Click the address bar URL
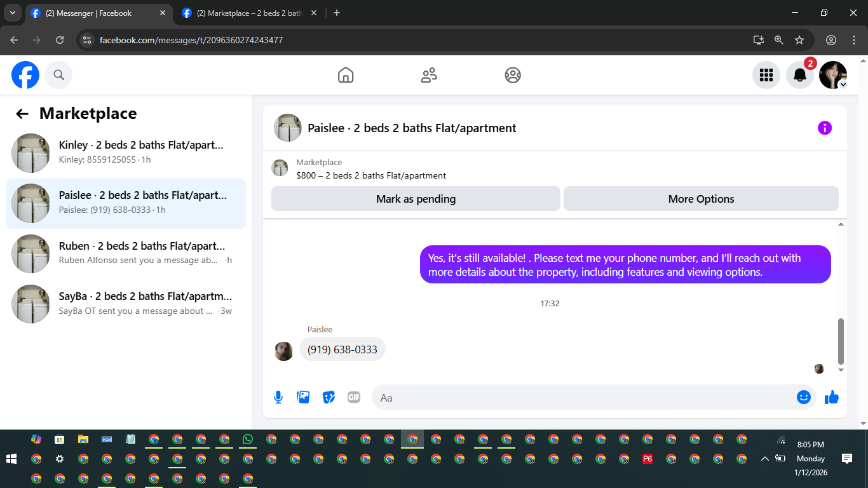 point(191,40)
